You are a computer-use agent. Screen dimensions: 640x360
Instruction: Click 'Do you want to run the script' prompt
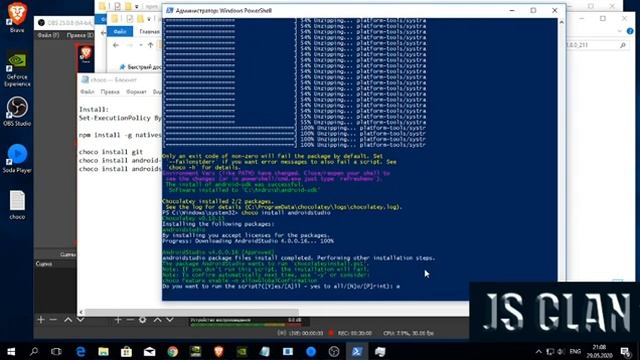tap(281, 286)
